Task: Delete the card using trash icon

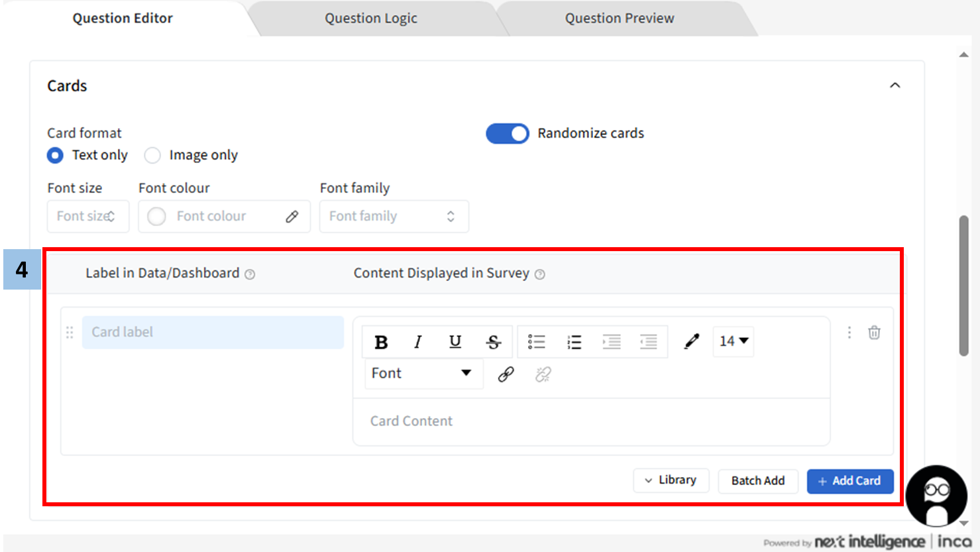Action: [874, 333]
